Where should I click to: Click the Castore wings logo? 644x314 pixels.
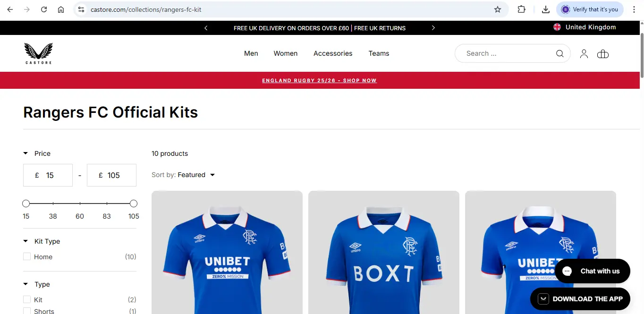(38, 53)
